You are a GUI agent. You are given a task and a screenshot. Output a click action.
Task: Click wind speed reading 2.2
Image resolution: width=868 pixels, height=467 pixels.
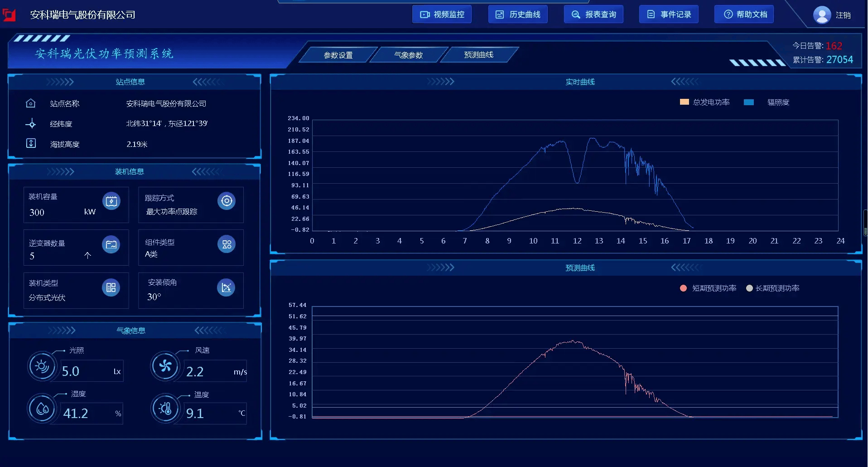[x=195, y=372]
